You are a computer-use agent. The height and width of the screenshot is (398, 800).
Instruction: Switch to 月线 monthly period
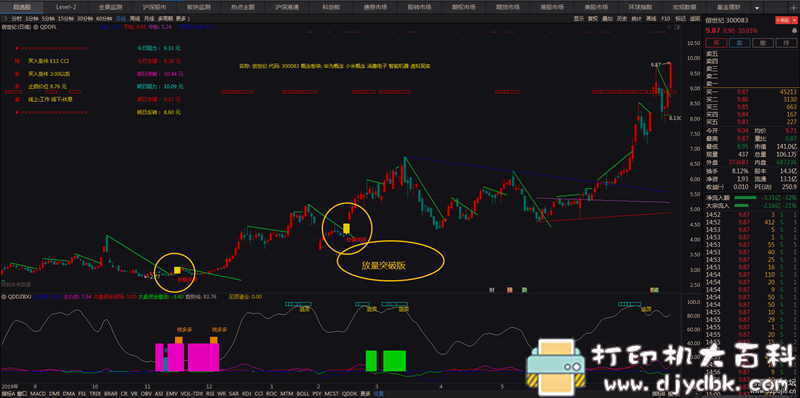coord(149,18)
